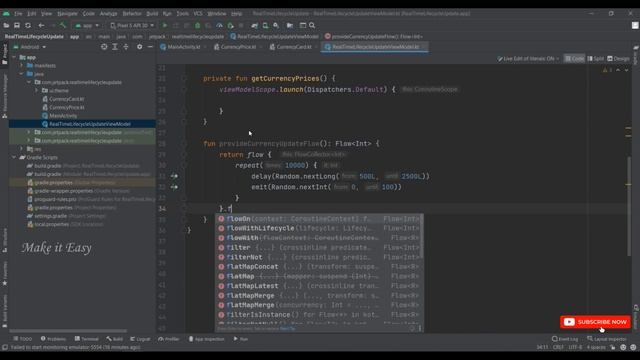The height and width of the screenshot is (360, 640).
Task: Open the TODO tool window
Action: click(x=22, y=339)
